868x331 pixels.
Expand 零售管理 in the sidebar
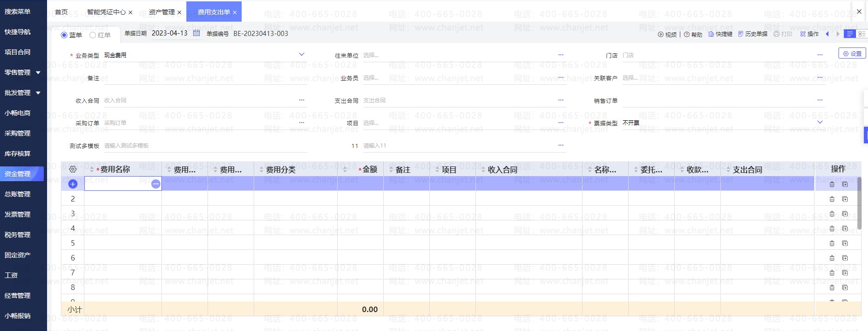(38, 72)
